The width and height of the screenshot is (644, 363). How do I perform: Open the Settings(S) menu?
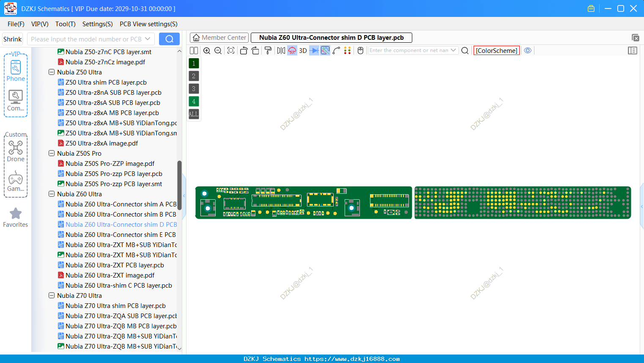[98, 24]
